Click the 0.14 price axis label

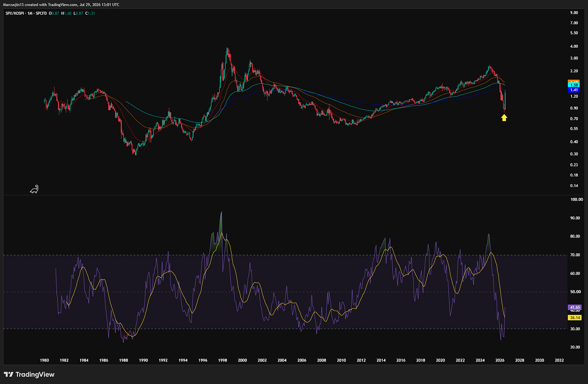click(574, 186)
